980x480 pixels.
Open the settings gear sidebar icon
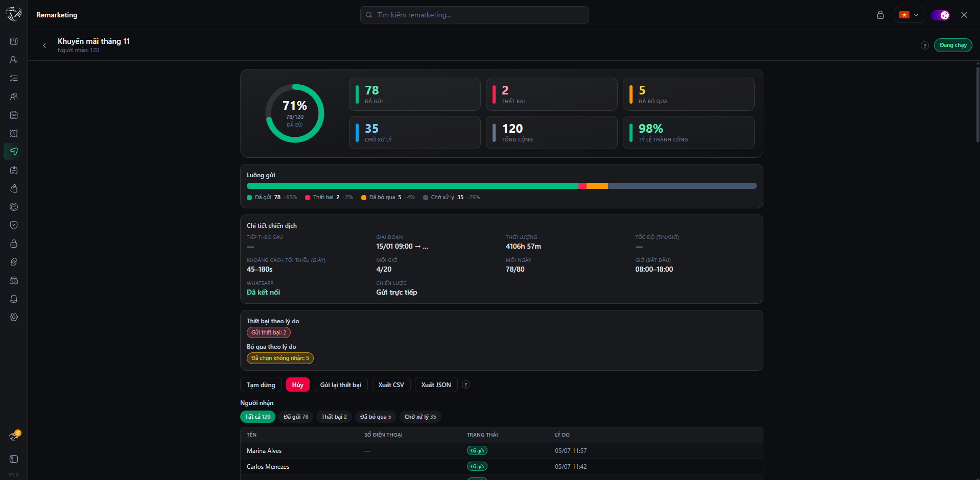14,317
